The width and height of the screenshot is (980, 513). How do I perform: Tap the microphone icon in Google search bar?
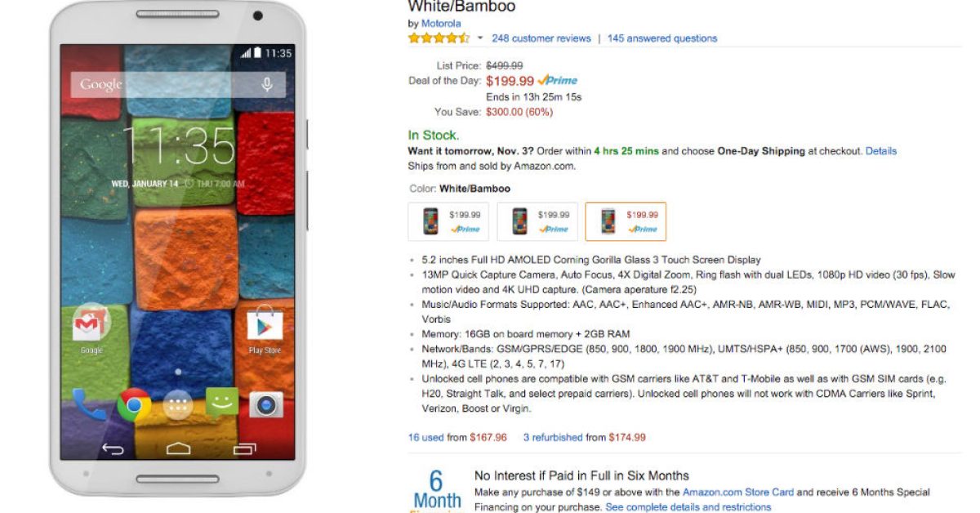(x=266, y=84)
